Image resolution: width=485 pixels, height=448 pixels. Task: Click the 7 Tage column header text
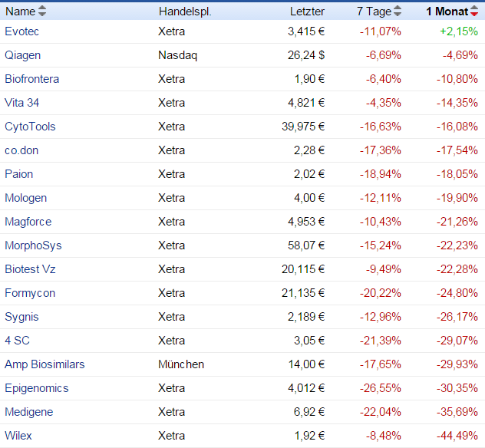pyautogui.click(x=374, y=12)
